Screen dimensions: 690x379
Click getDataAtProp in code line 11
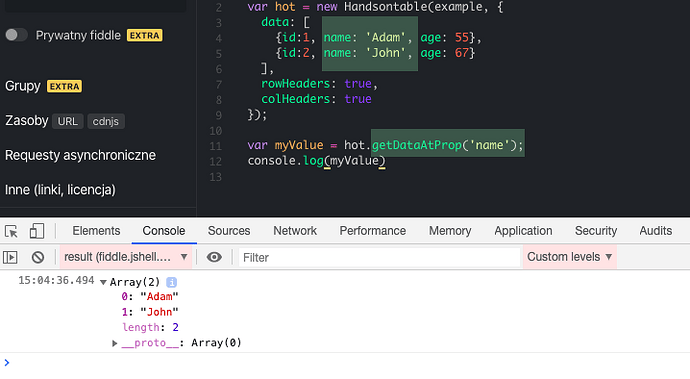tap(417, 145)
